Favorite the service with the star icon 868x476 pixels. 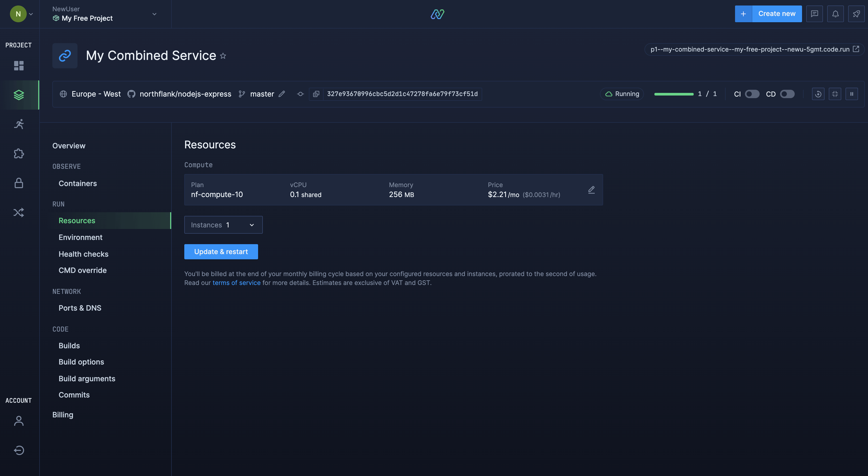223,56
